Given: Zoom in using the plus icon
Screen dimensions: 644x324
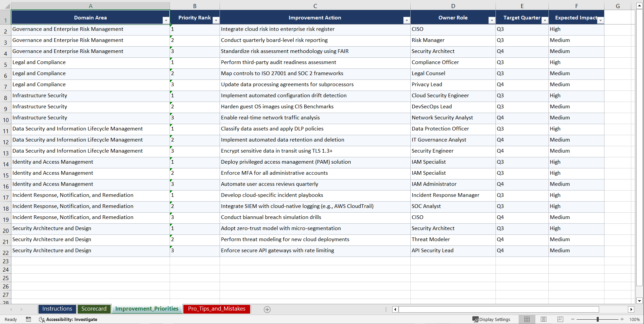Looking at the screenshot, I should coord(622,319).
